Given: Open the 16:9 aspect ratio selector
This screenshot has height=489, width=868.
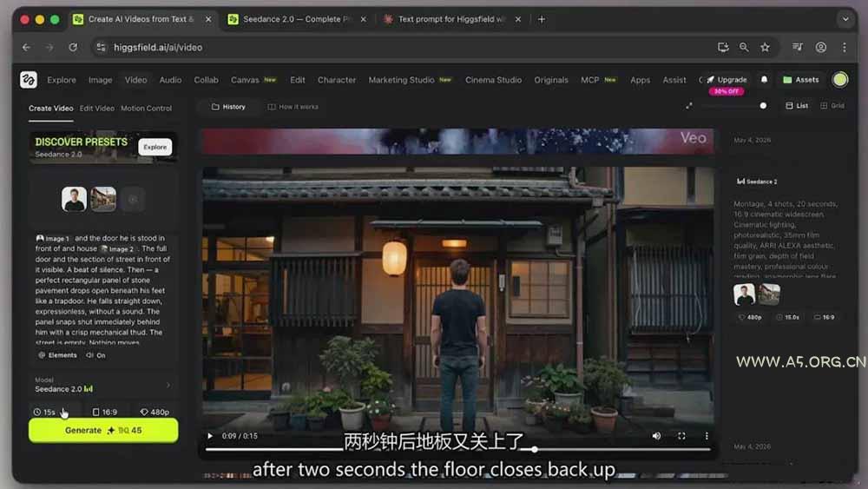Looking at the screenshot, I should [105, 413].
